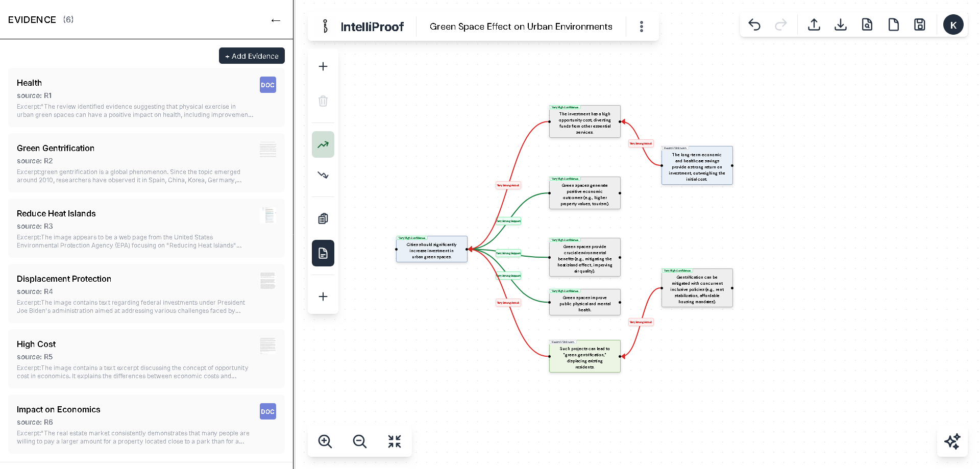Toggle the evidence document panel button
980x469 pixels.
tap(323, 253)
